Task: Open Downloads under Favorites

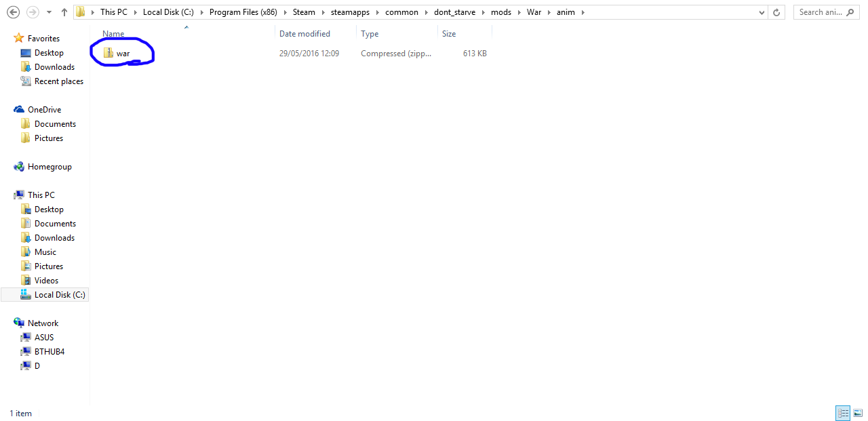Action: [x=54, y=67]
